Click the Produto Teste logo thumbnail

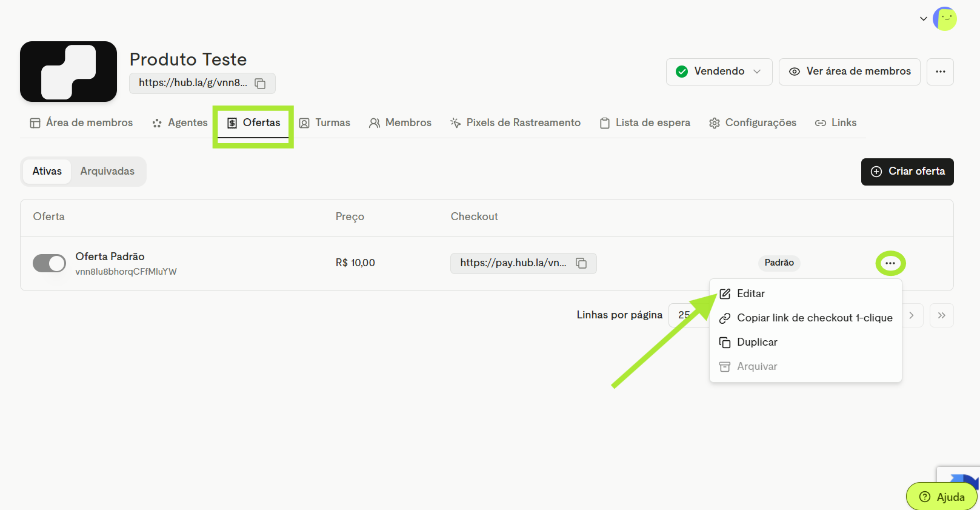click(x=68, y=72)
